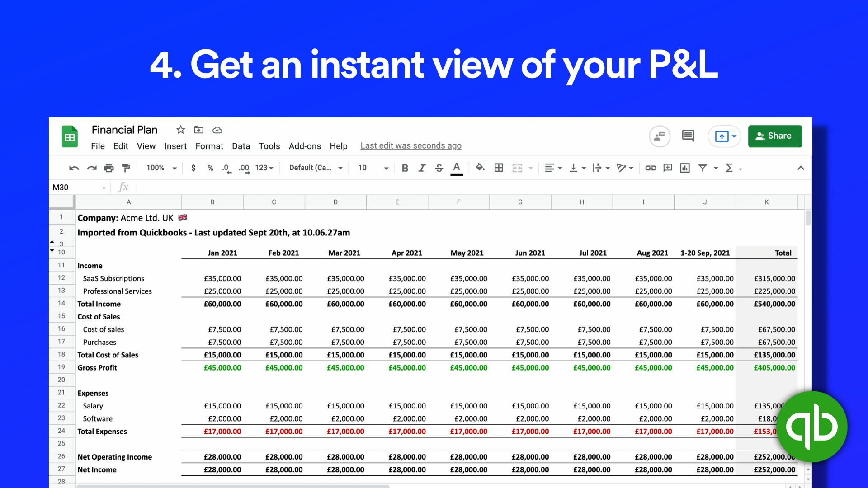The height and width of the screenshot is (488, 868).
Task: Click the decrease decimal places icon
Action: pos(226,168)
